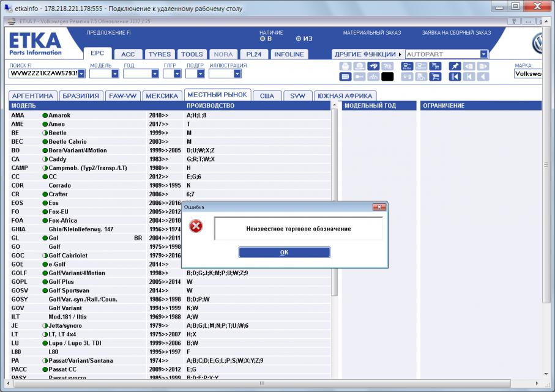Open the single shopping cart icon
This screenshot has width=555, height=392.
435,77
